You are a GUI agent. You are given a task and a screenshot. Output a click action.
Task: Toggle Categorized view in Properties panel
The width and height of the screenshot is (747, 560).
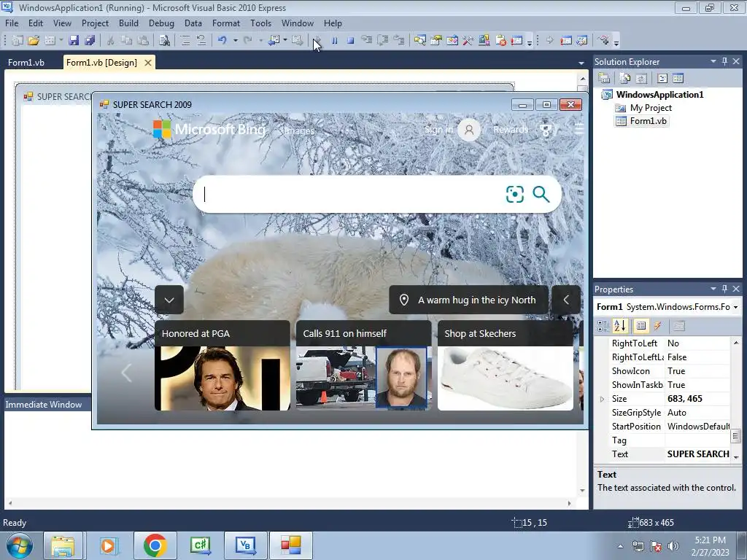click(603, 326)
